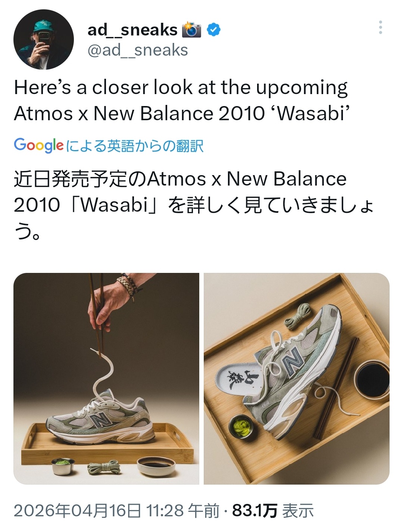Click the camera emoji beside the username
Viewport: 403px width, 532px height.
click(191, 30)
